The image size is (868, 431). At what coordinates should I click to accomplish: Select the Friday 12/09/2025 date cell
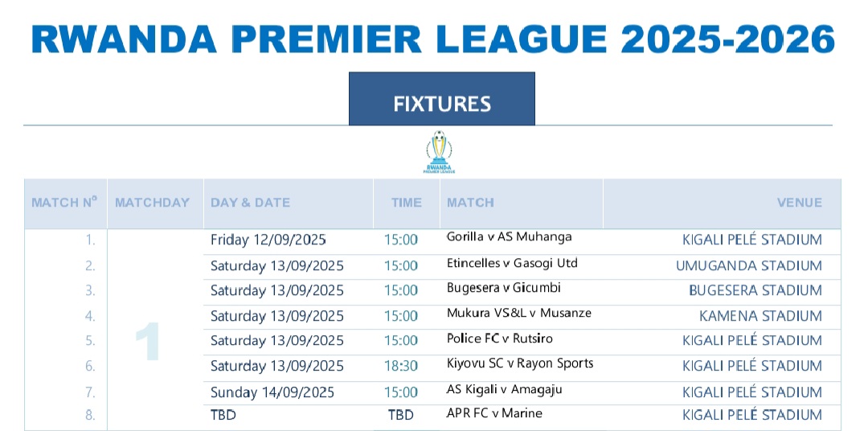tap(268, 240)
